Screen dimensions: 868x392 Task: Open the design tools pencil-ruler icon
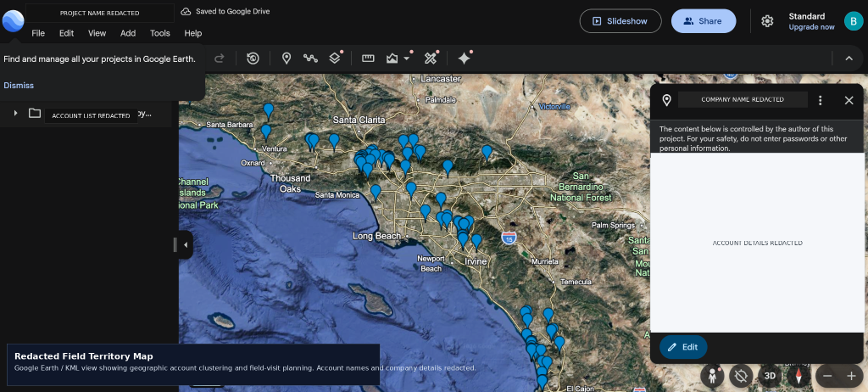430,59
